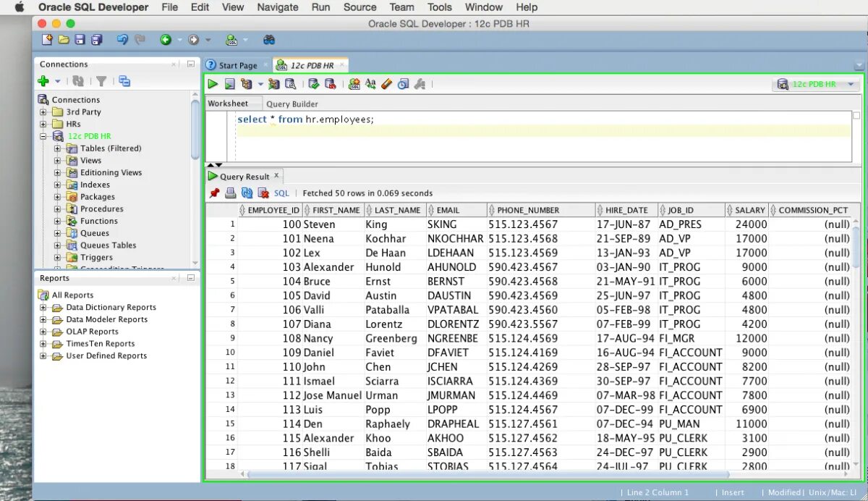Click the SQL Tuning Advisor icon
The image size is (868, 501).
tap(290, 84)
